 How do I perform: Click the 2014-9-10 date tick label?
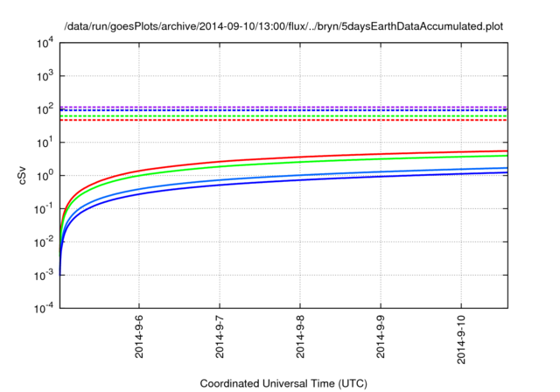coord(461,339)
